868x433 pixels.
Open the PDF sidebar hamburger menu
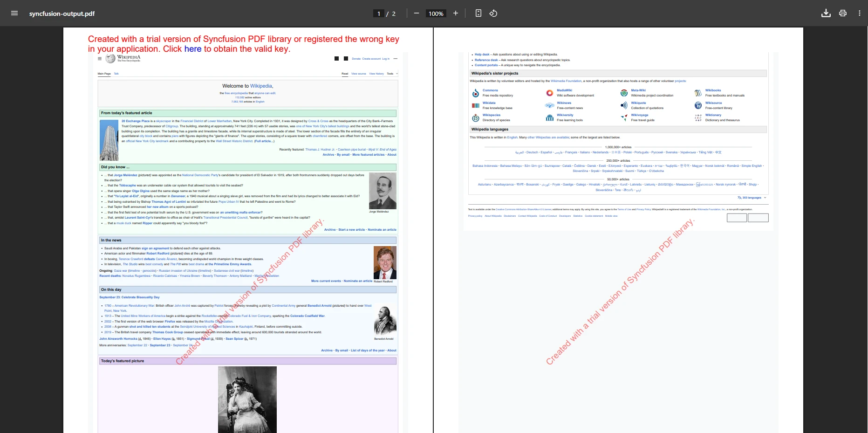14,13
